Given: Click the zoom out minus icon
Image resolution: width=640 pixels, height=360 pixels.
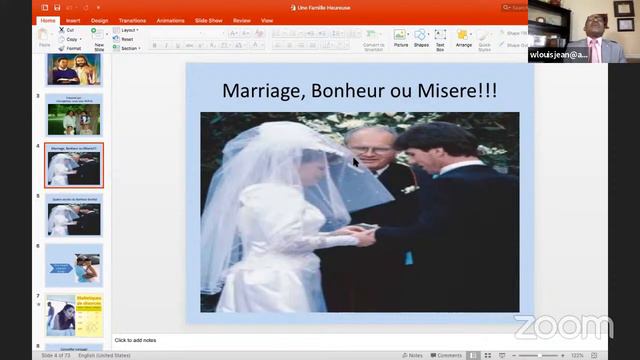Looking at the screenshot, I should [x=514, y=356].
